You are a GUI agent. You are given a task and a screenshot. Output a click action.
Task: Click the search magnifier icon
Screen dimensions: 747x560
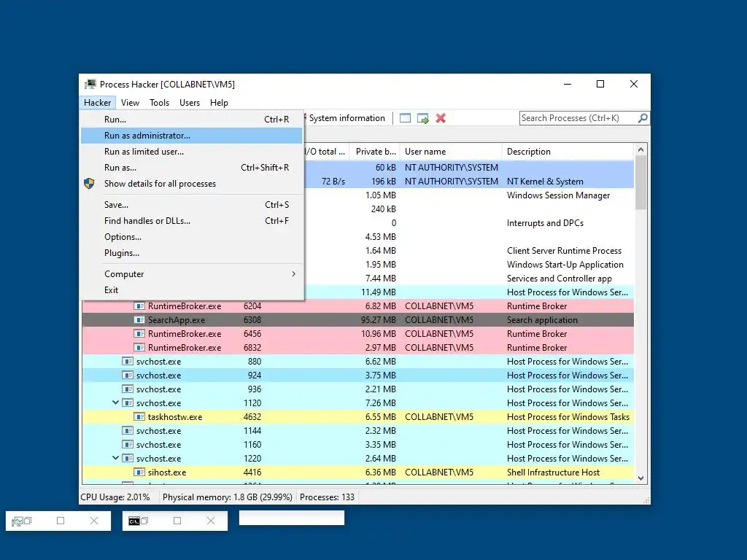(643, 117)
